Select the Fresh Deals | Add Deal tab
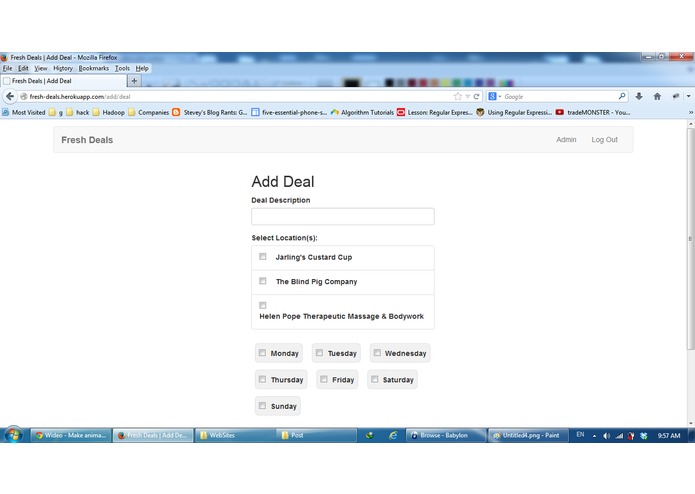This screenshot has height=494, width=695. (x=63, y=81)
